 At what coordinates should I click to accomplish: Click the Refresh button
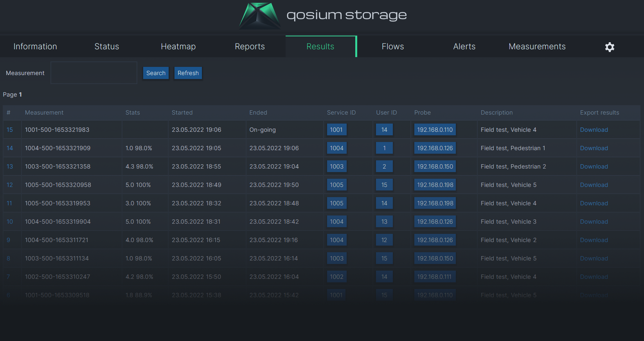pos(188,73)
